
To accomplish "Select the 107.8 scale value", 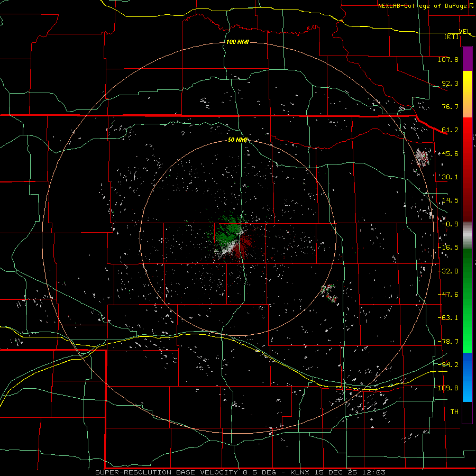I will click(x=448, y=59).
